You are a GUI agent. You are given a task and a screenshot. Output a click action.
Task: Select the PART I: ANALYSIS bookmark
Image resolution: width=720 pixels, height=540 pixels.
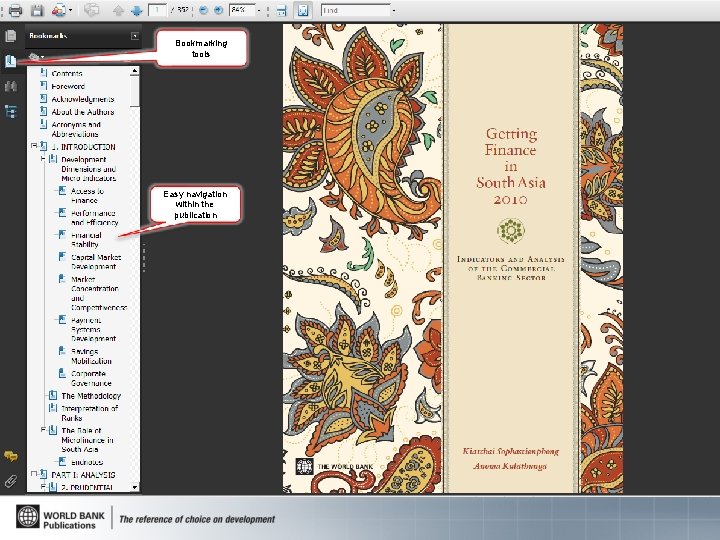83,475
